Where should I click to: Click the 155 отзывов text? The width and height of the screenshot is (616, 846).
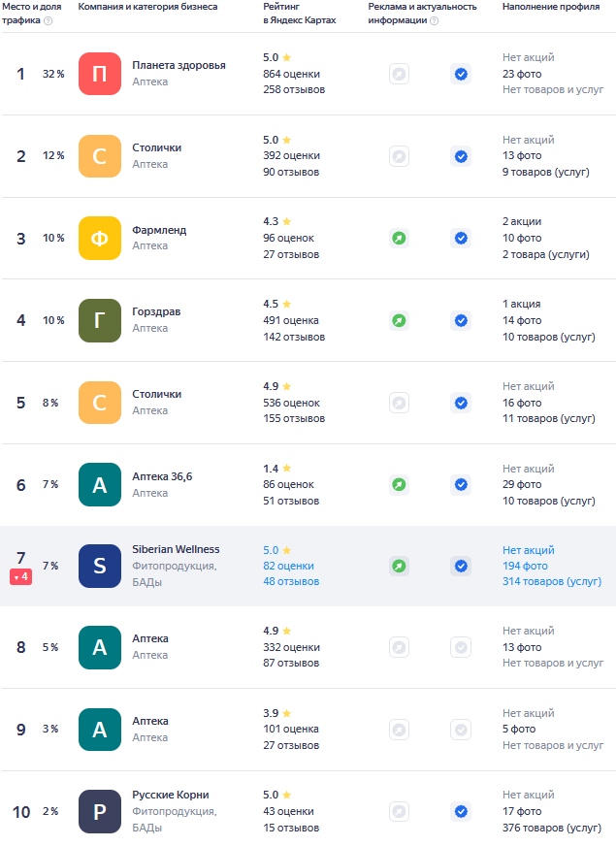point(294,419)
